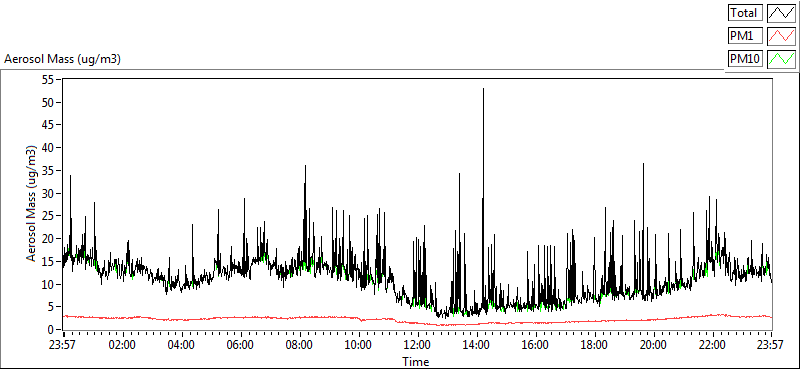800x369 pixels.
Task: Click the 0 y-axis minimum value
Action: point(51,330)
